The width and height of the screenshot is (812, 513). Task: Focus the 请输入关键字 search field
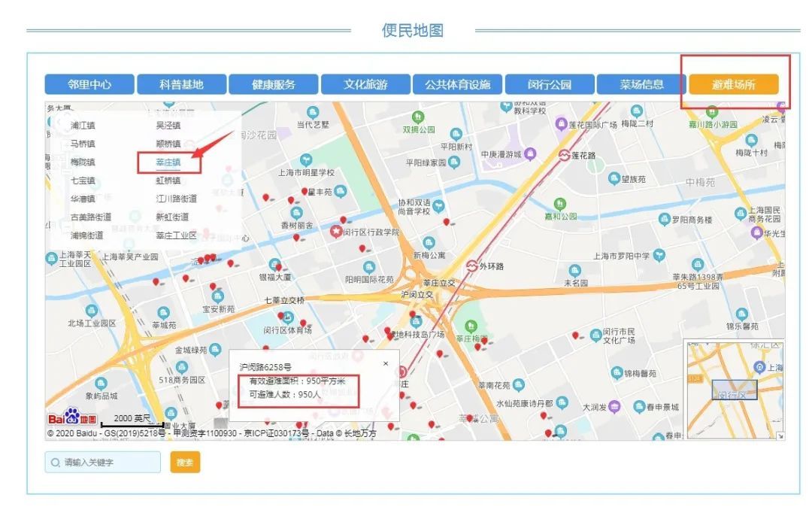coord(102,462)
